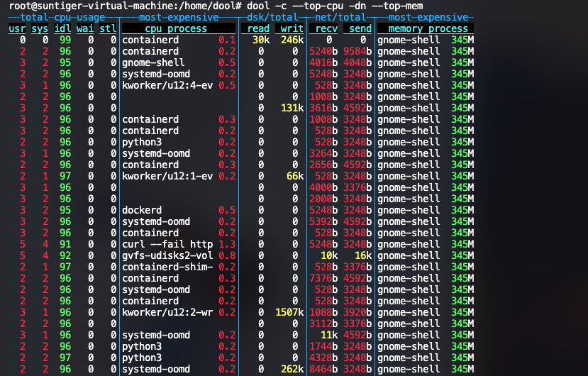Screen dimensions: 588x376
Task: Click the "4048b" send value
Action: [x=357, y=62]
